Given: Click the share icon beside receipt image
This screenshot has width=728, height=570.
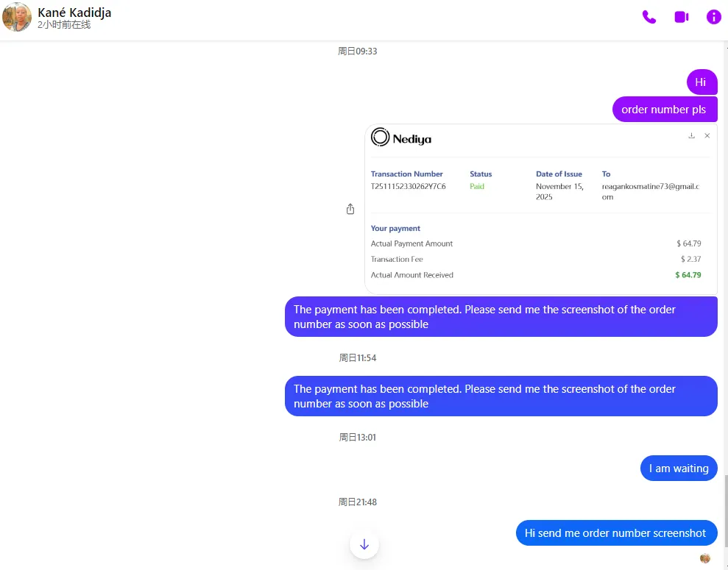Looking at the screenshot, I should point(350,209).
